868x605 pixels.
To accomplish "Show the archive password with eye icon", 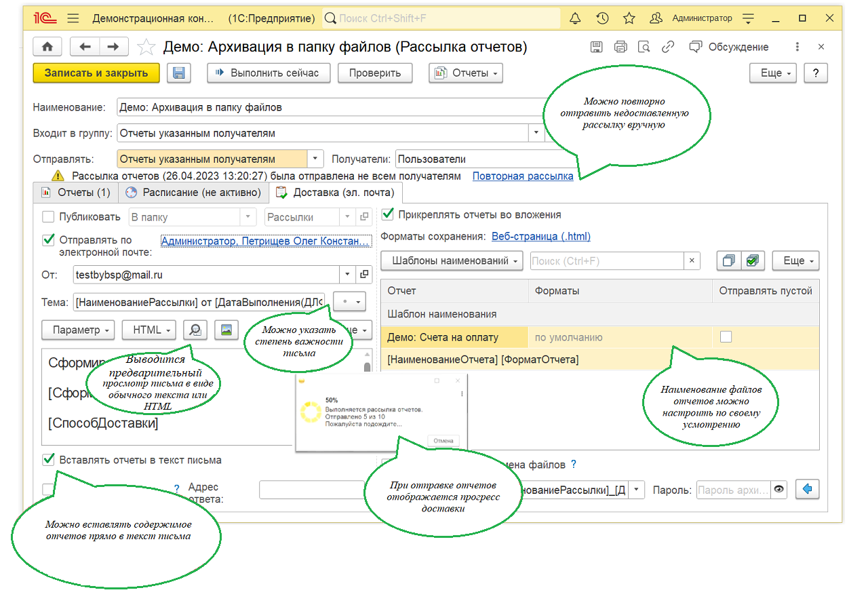I will [x=779, y=489].
